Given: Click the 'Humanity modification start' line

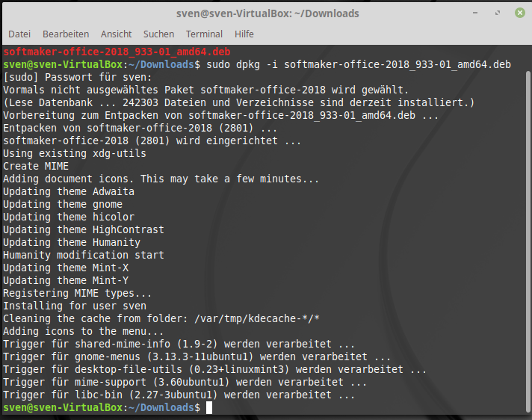Looking at the screenshot, I should [x=84, y=256].
